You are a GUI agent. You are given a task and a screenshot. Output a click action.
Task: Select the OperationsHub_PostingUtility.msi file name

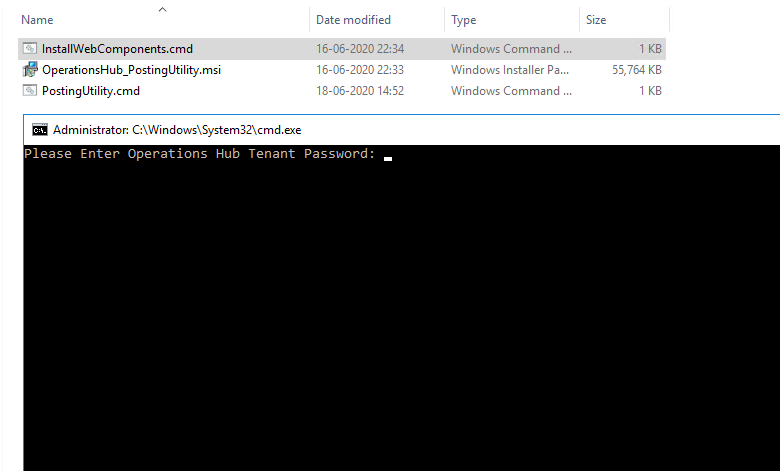pos(131,70)
